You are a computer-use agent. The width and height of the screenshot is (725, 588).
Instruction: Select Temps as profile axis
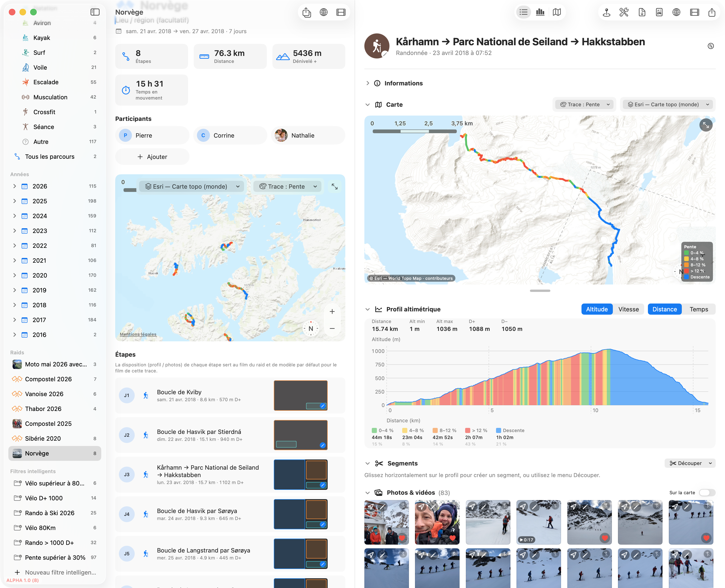(699, 309)
